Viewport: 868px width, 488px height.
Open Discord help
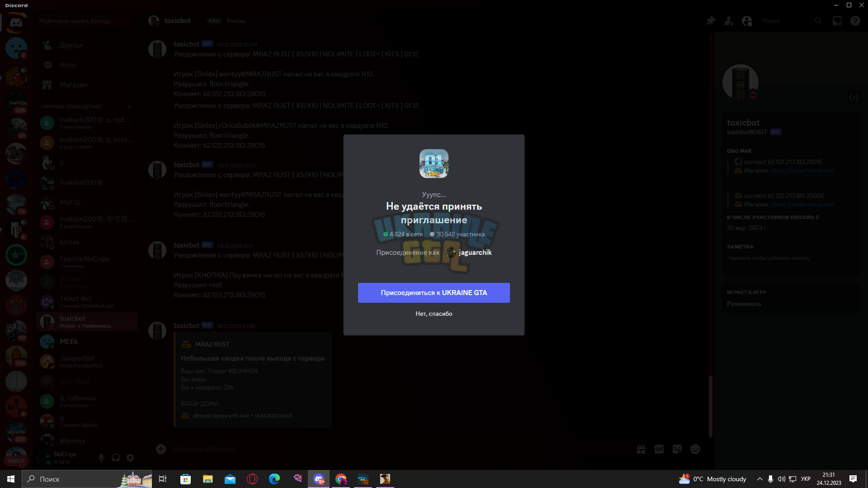coord(855,21)
